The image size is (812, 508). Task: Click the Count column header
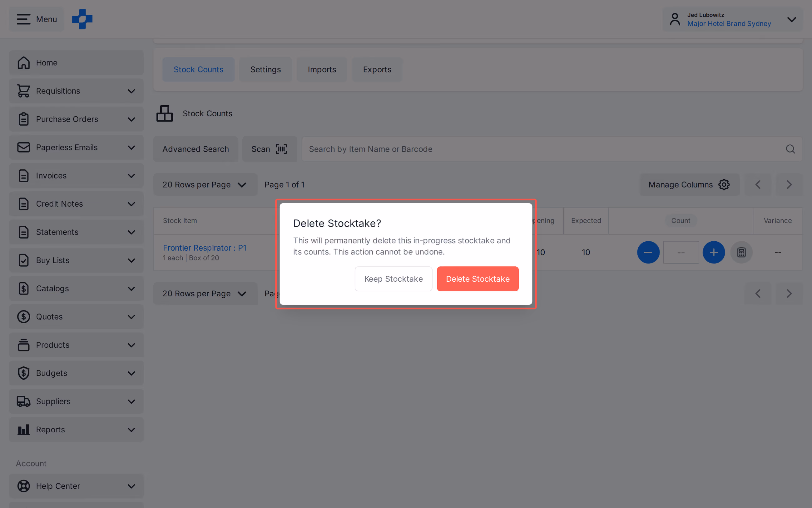click(681, 220)
